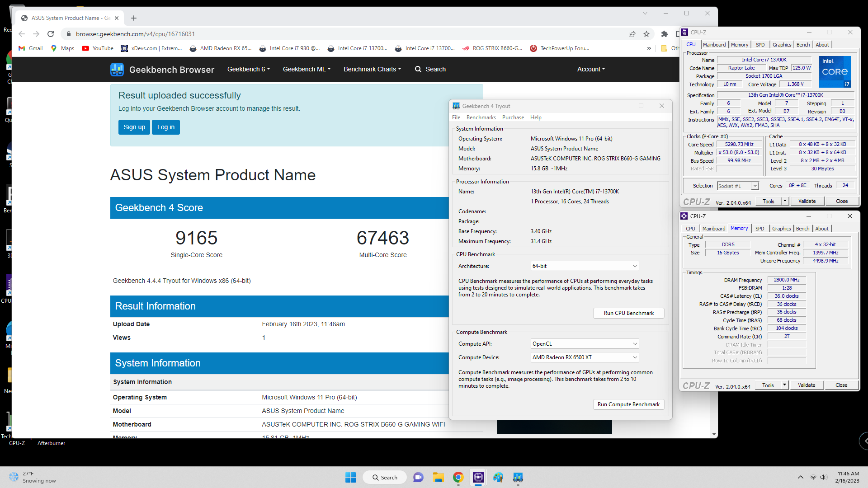Switch to Bench tab in upper CPU-Z

pos(803,45)
